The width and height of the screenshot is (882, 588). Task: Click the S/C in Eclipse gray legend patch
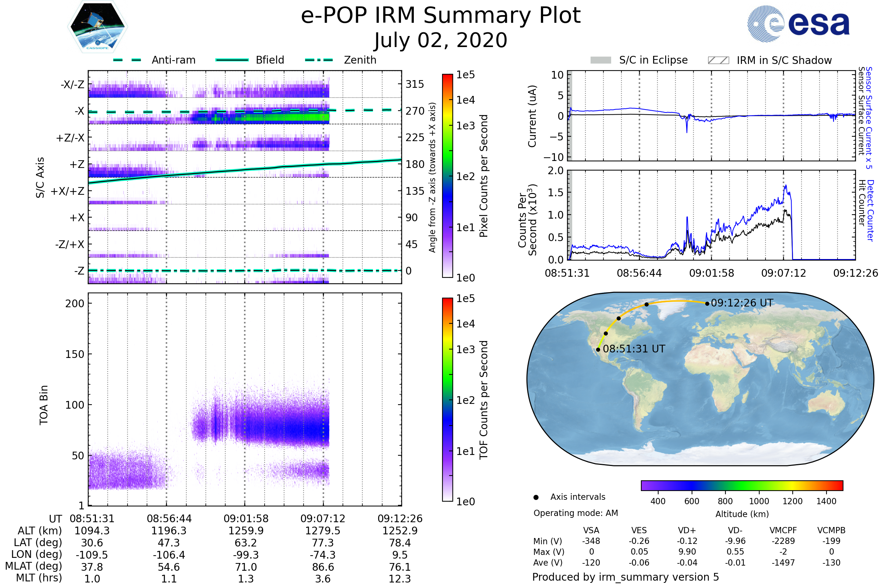(600, 60)
